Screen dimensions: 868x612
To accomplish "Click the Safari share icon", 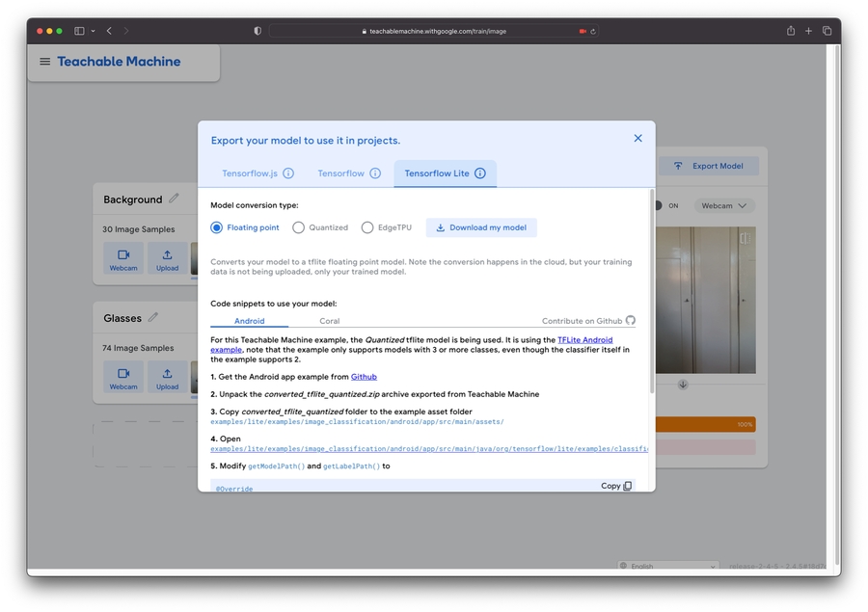I will click(x=791, y=31).
